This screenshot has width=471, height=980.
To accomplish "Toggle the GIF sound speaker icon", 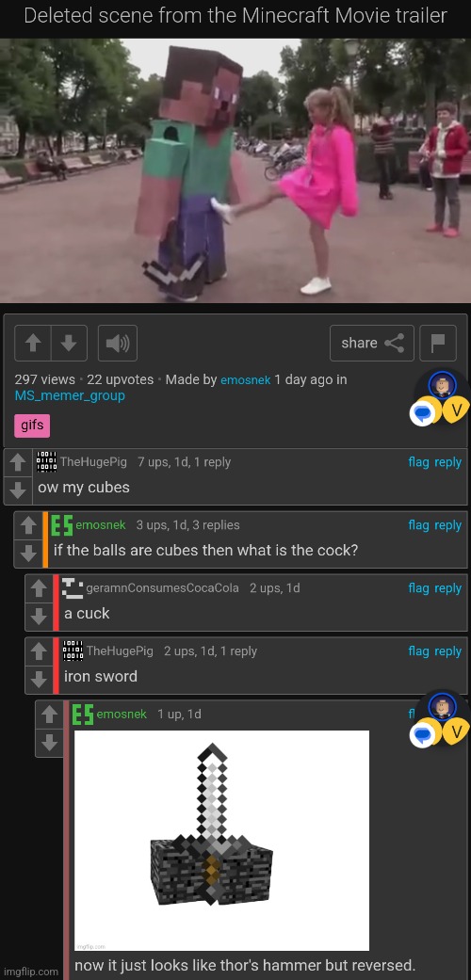I will point(118,343).
